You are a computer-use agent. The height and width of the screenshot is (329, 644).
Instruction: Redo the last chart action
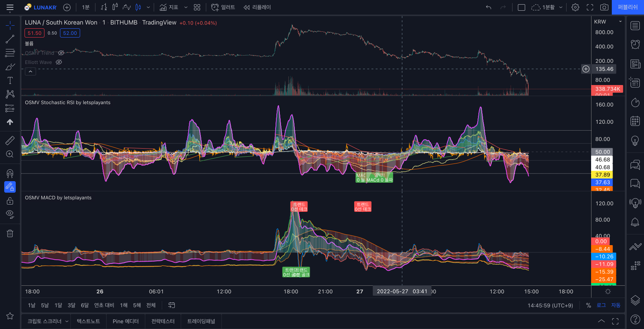coord(503,7)
